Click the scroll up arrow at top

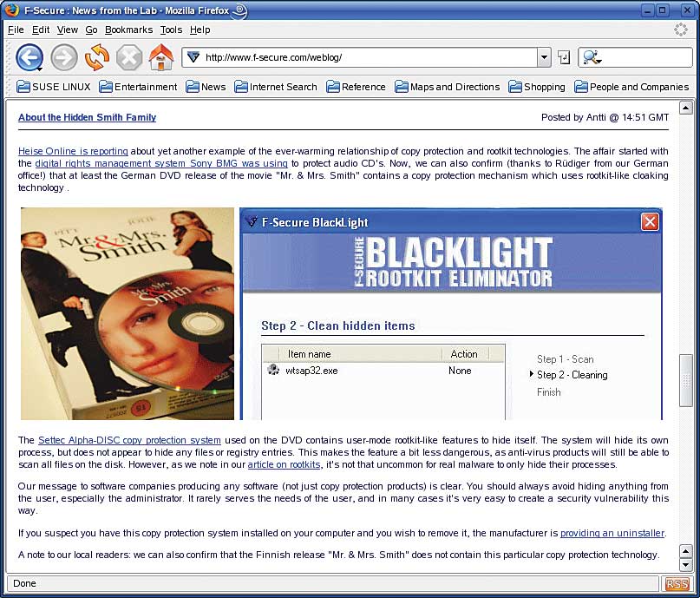point(686,107)
